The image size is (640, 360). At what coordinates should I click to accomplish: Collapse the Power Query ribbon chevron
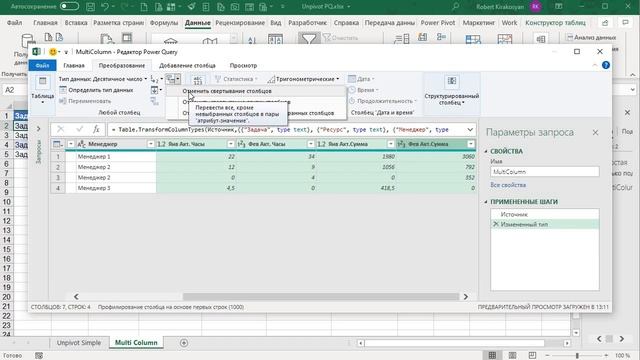point(595,65)
